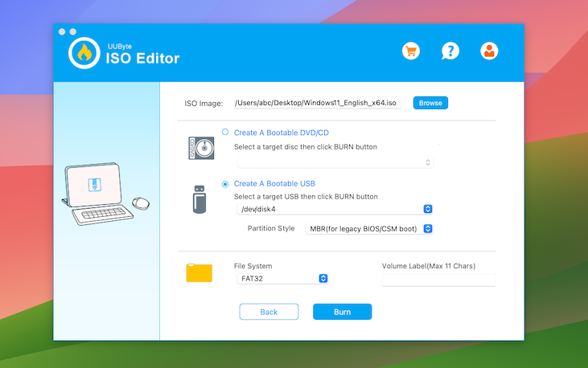Click the UUByte flame logo
588x368 pixels.
[84, 53]
